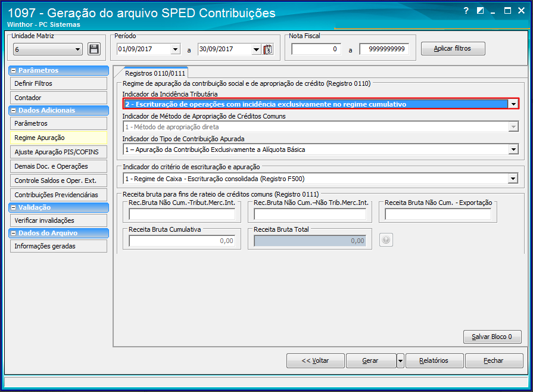Viewport: 533px width, 392px height.
Task: Open Demais Doc. e Operações
Action: click(x=58, y=166)
